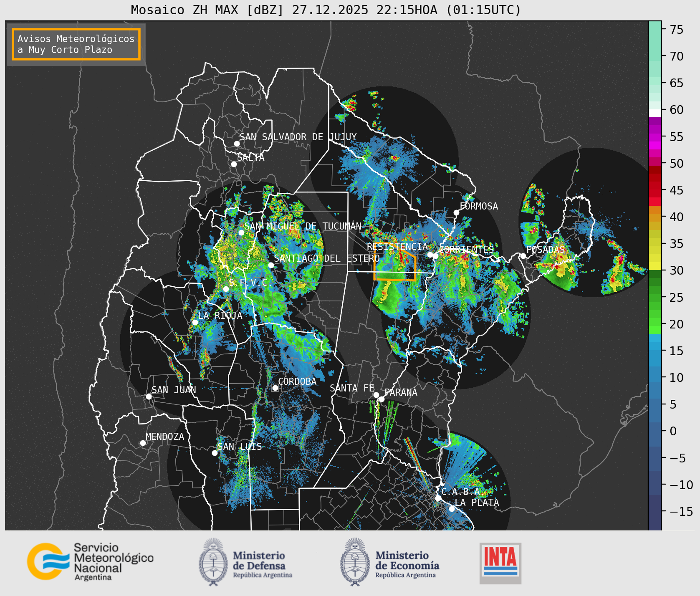The height and width of the screenshot is (596, 700).
Task: Click the FORMOSA label text
Action: point(479,206)
